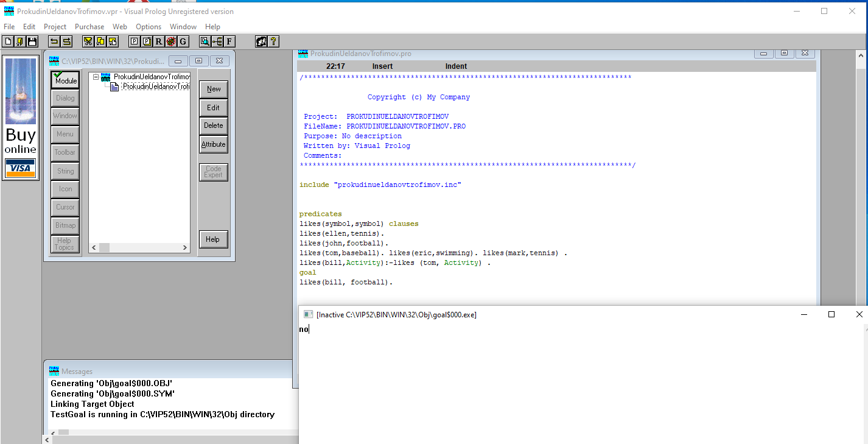Click the Help button in project window

click(214, 239)
